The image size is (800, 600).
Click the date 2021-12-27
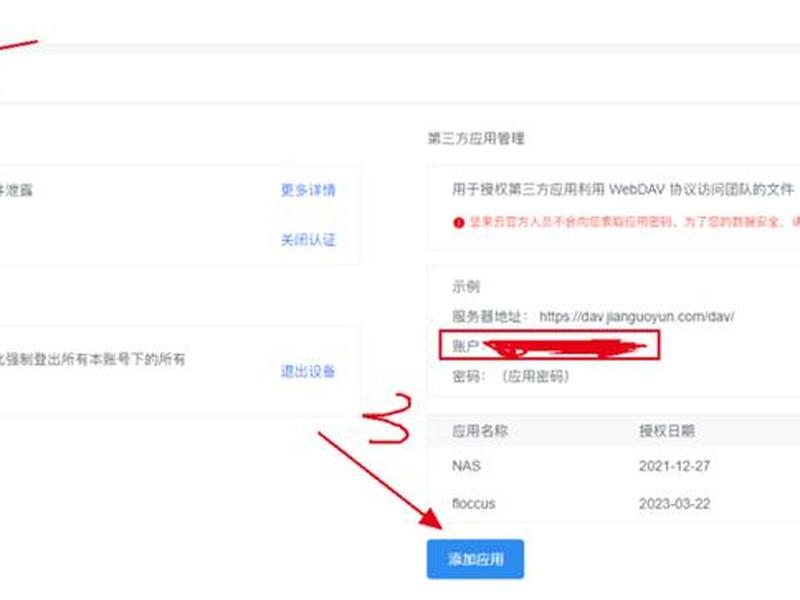point(674,466)
